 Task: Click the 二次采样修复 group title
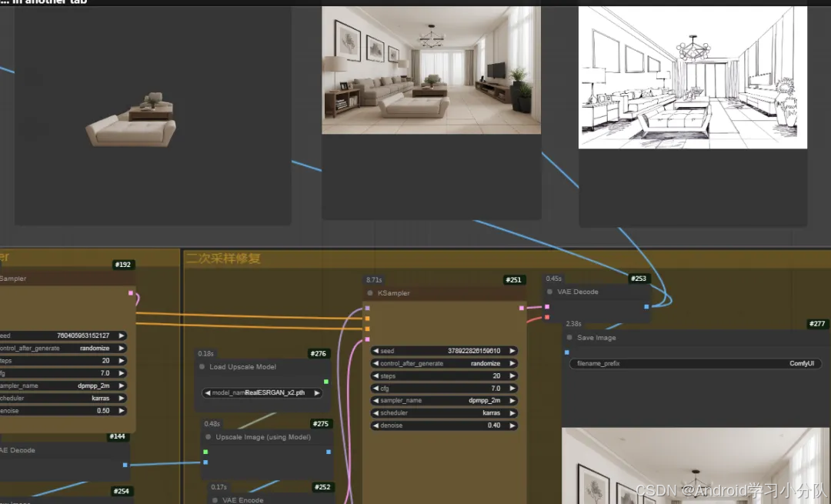[223, 259]
